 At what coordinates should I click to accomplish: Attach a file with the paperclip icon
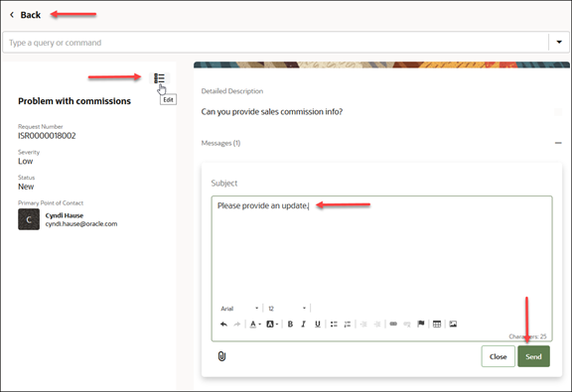point(221,356)
